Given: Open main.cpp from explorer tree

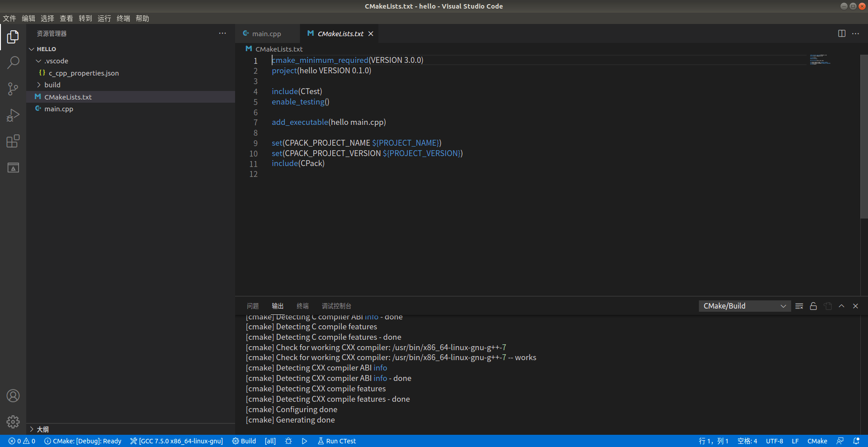Looking at the screenshot, I should coord(131,109).
